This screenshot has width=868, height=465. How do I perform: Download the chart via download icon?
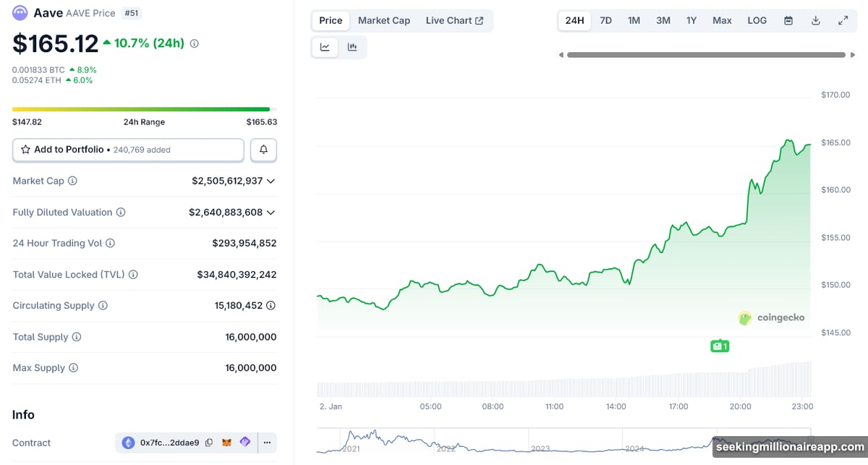816,20
